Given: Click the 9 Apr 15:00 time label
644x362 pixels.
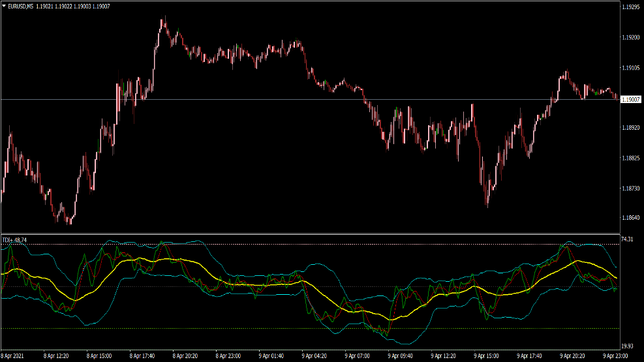Looking at the screenshot, I should (486, 356).
